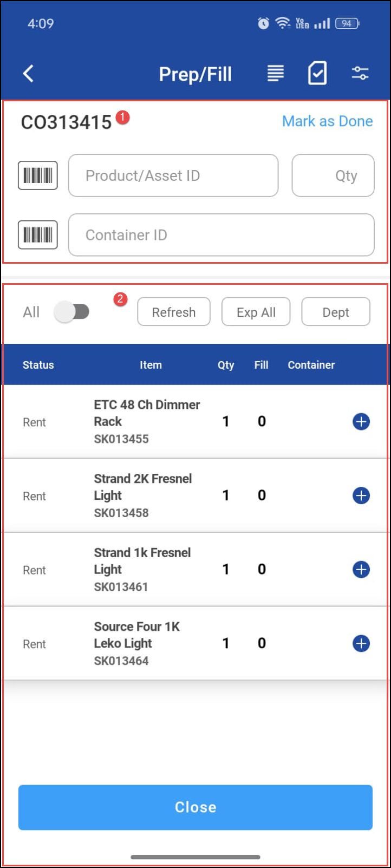This screenshot has width=391, height=868.
Task: Tap plus icon for ETC 48 Ch Dimmer Rack
Action: pyautogui.click(x=361, y=421)
